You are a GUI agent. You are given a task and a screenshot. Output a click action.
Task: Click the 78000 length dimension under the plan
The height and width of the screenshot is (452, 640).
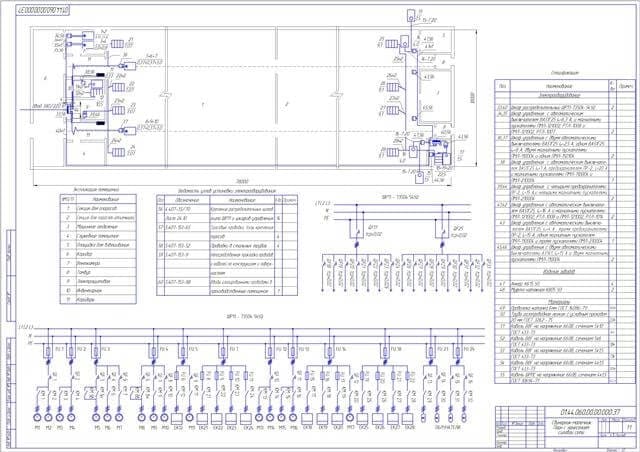tap(242, 181)
